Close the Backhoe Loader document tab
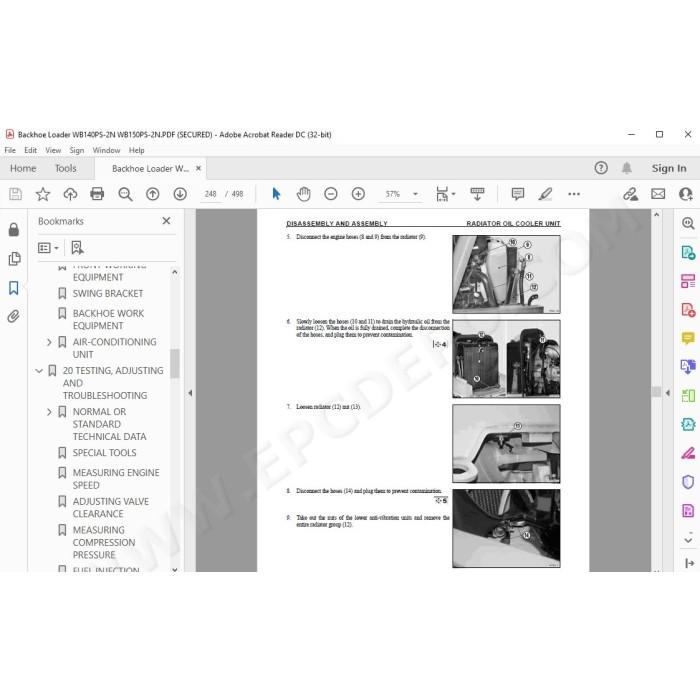 pyautogui.click(x=199, y=168)
